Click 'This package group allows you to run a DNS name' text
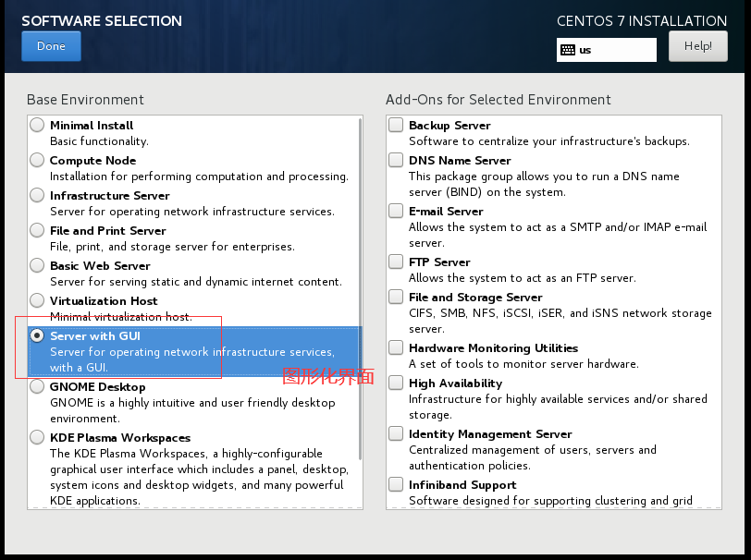 tap(544, 177)
